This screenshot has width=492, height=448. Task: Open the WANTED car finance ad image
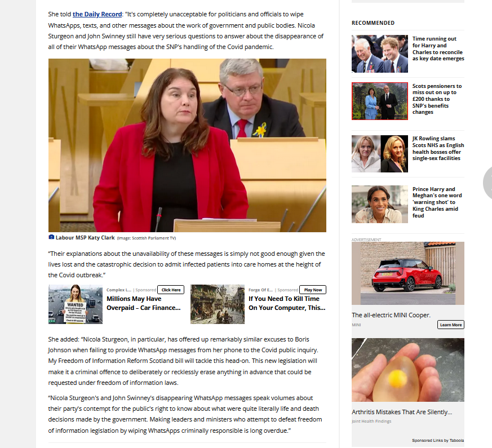pos(76,304)
